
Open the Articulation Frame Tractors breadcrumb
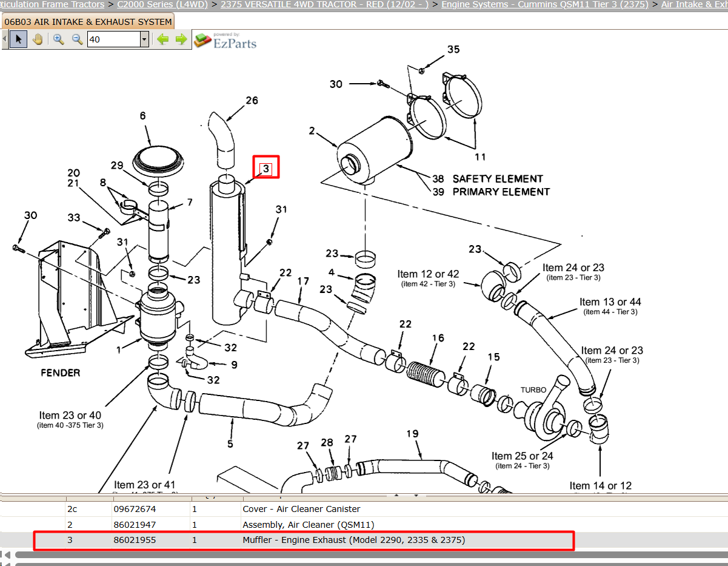tap(52, 4)
